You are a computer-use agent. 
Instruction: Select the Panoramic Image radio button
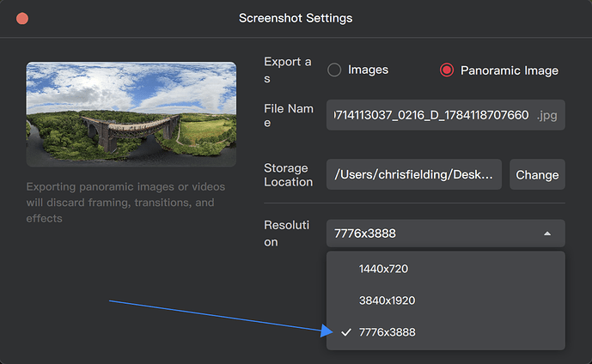(x=447, y=70)
